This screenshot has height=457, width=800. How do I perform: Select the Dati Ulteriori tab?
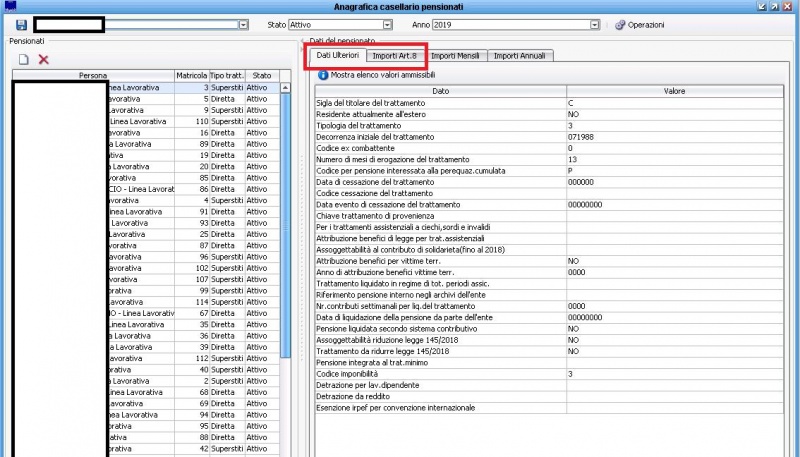pyautogui.click(x=335, y=55)
